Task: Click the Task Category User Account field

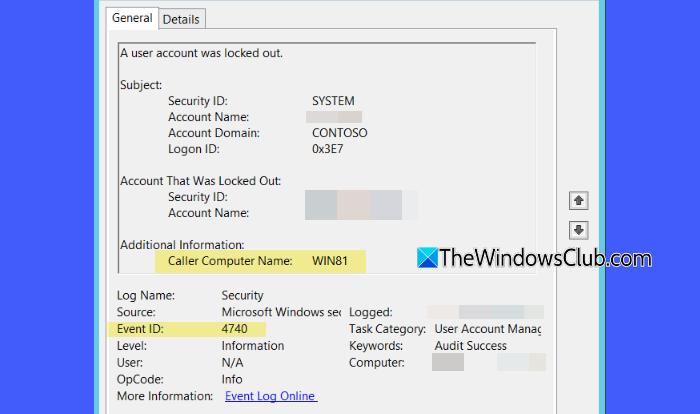Action: pos(488,329)
